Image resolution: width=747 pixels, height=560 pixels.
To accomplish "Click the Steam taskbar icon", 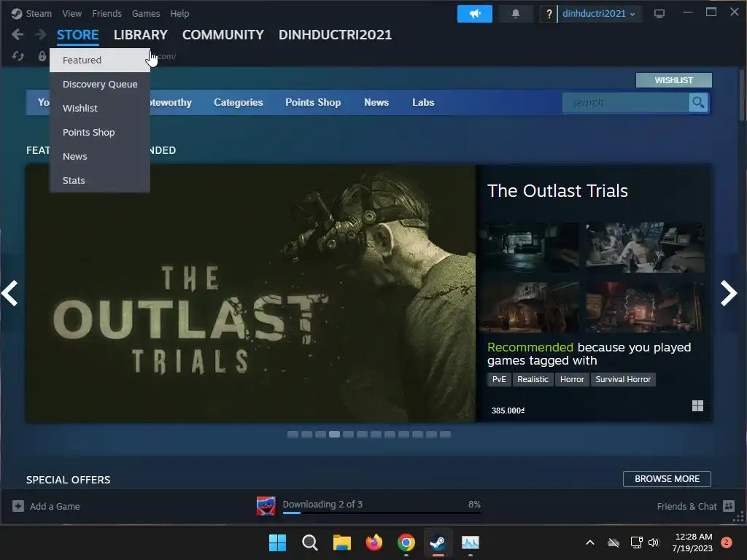I will pyautogui.click(x=438, y=542).
